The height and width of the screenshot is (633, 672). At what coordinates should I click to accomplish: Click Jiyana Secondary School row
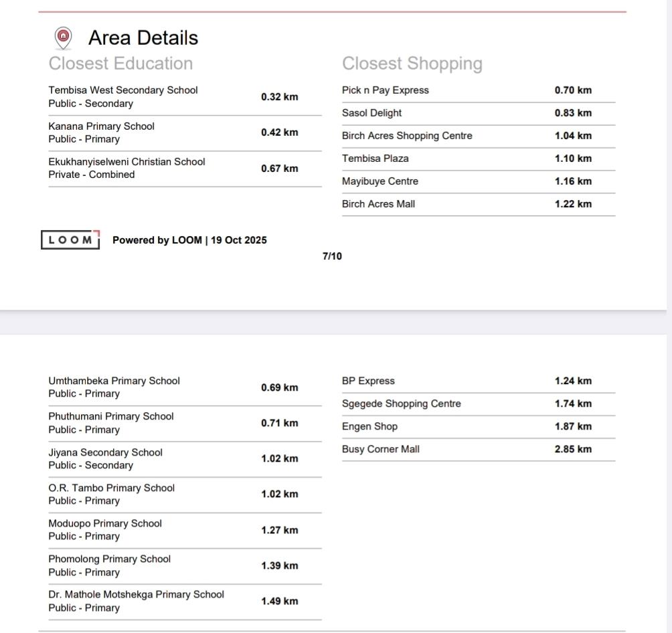(105, 453)
